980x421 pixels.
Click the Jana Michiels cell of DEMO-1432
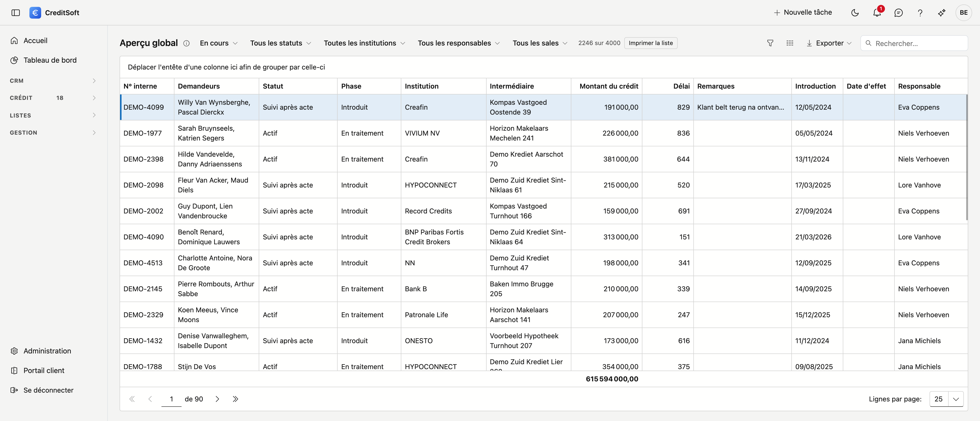point(931,341)
